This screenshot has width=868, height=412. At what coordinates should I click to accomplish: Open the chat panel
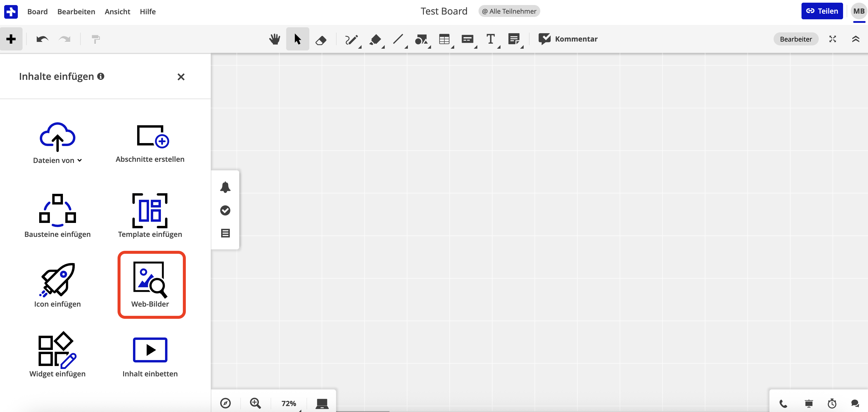point(855,403)
